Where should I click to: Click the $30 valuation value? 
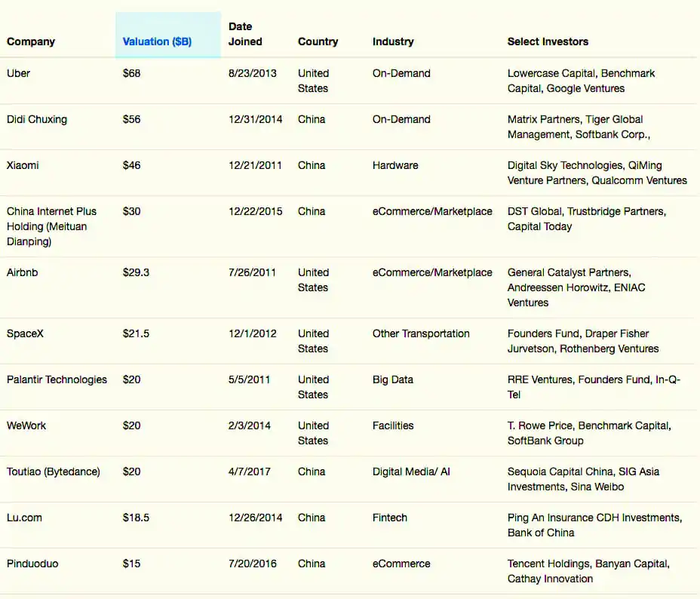click(132, 211)
